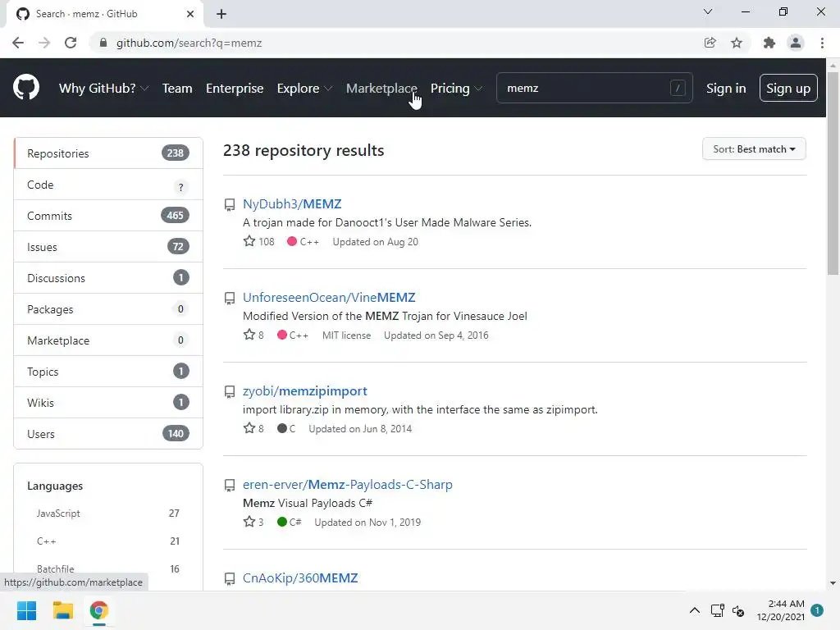
Task: Click the star icon on NyDubh3/MEMZ
Action: click(249, 241)
